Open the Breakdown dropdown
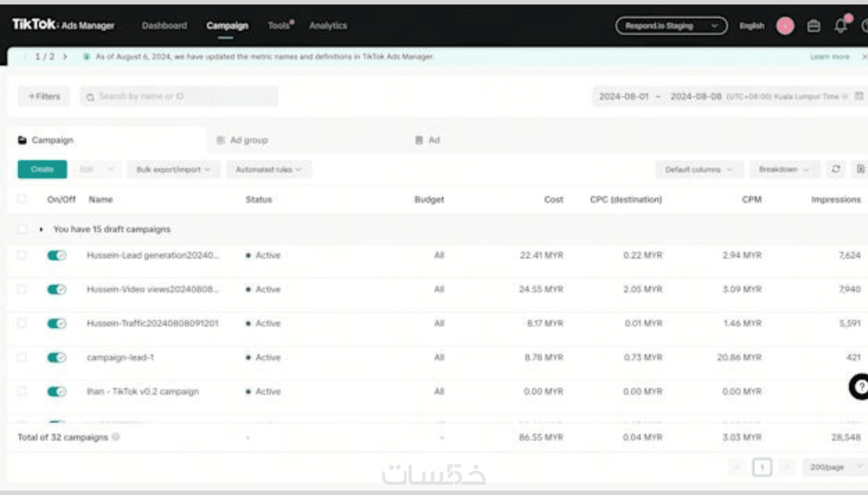868x495 pixels. (784, 169)
